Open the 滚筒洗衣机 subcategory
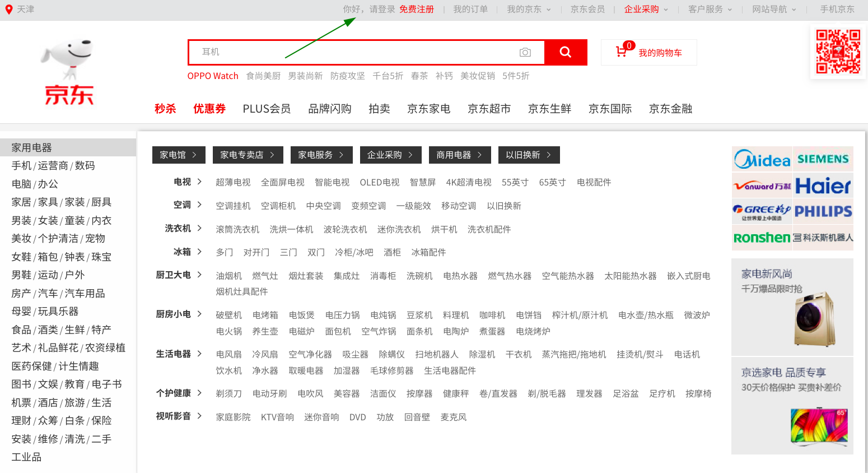Screen dimensions: 868x473 pyautogui.click(x=237, y=229)
